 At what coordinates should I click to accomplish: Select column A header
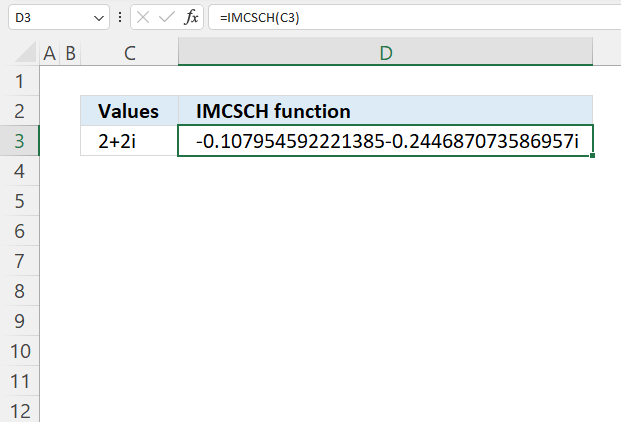coord(50,52)
